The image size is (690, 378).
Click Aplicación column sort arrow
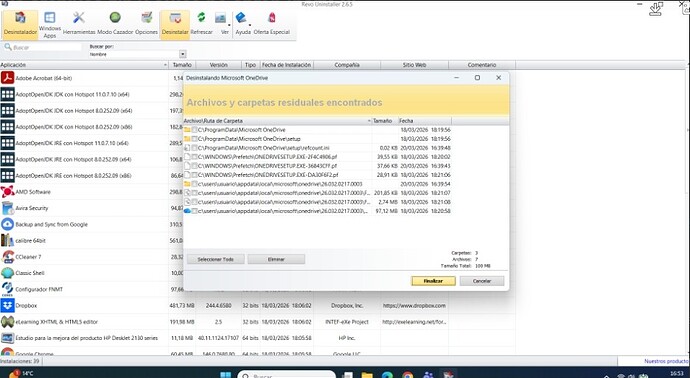pos(165,65)
